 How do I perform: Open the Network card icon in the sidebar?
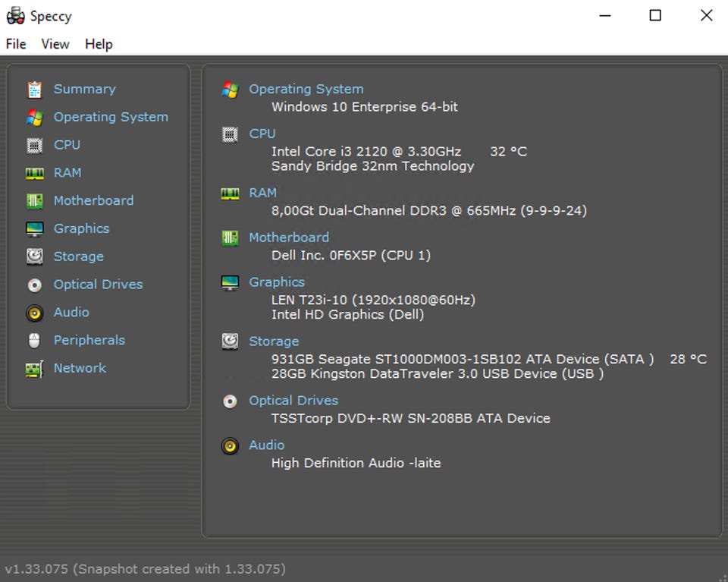(x=34, y=369)
